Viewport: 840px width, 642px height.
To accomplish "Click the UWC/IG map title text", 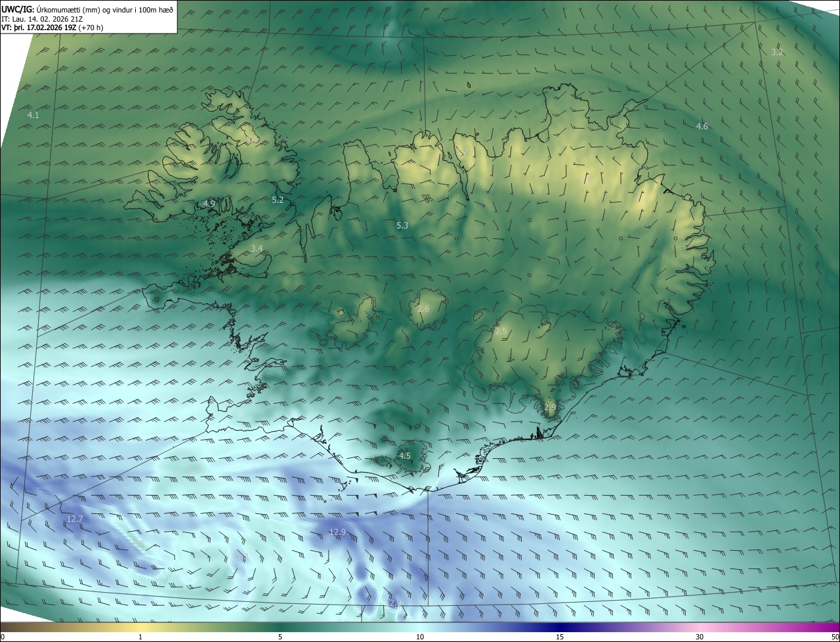I will coord(87,9).
